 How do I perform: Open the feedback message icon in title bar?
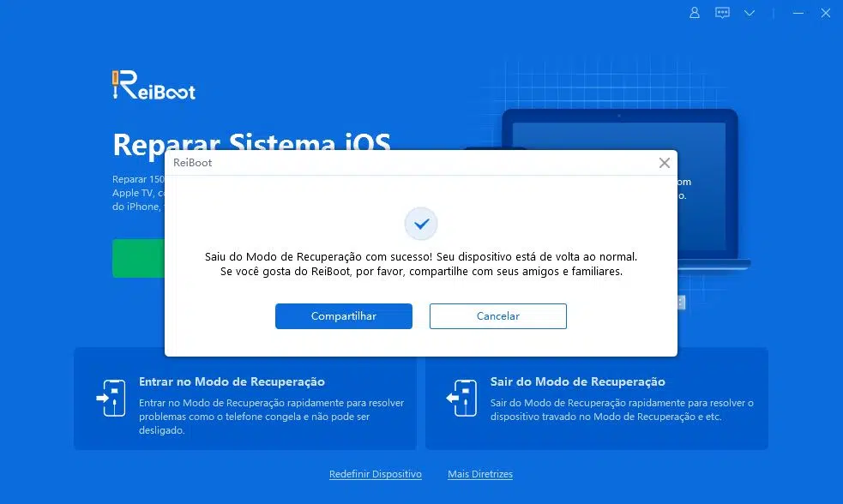721,13
